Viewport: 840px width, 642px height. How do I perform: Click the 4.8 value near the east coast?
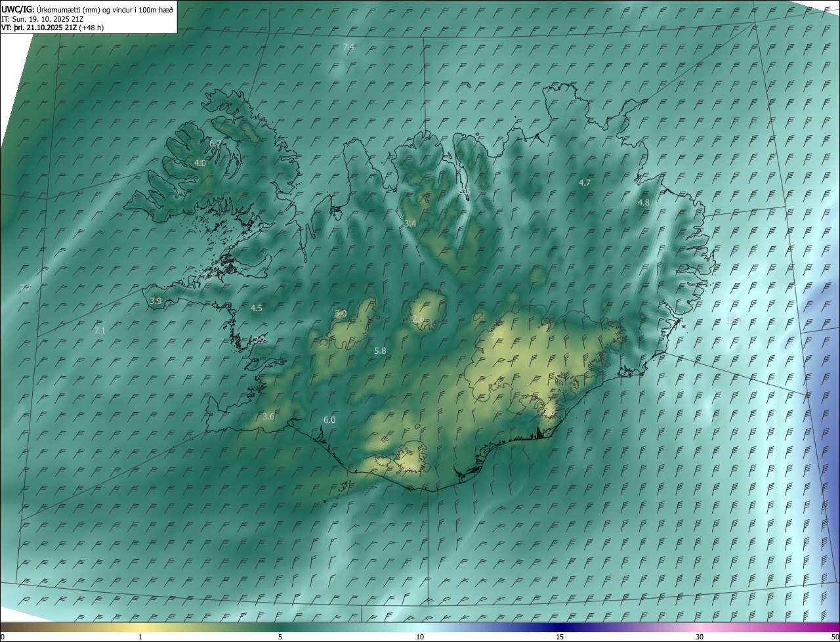click(x=644, y=203)
